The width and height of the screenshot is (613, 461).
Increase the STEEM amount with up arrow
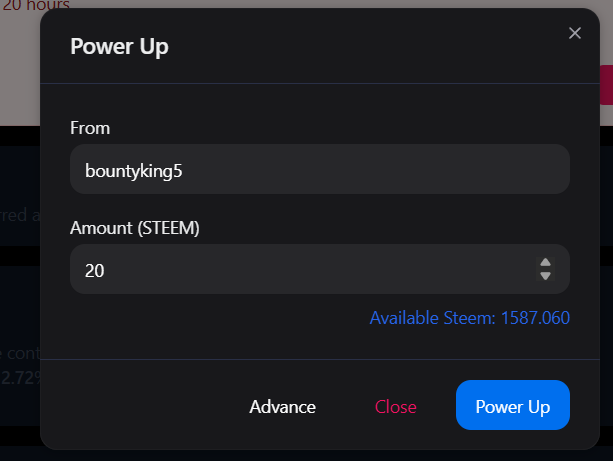tap(545, 262)
